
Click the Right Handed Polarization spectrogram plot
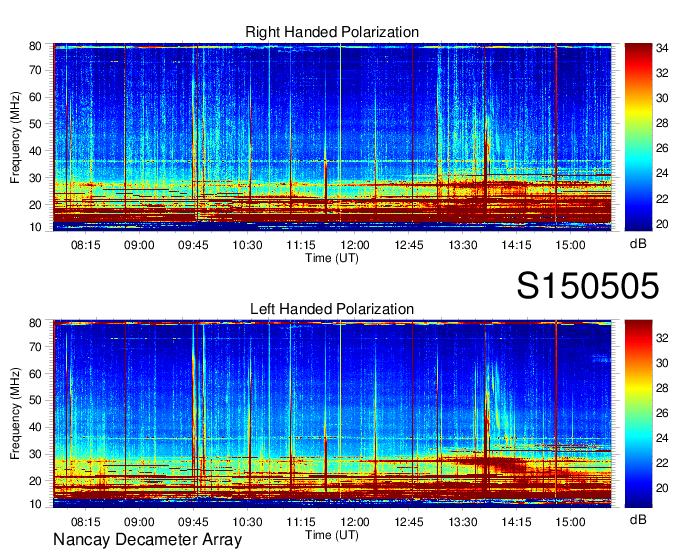[332, 137]
